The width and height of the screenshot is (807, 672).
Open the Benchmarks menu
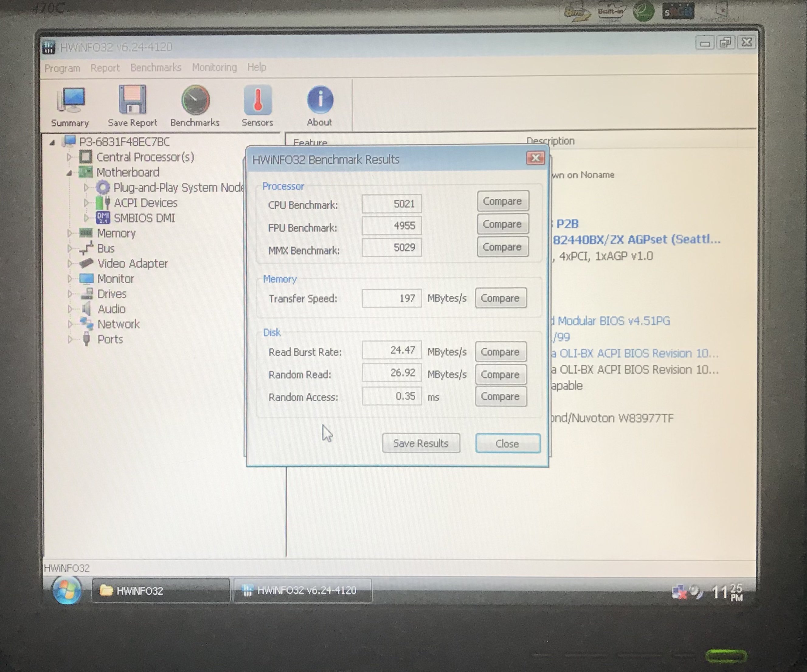156,68
